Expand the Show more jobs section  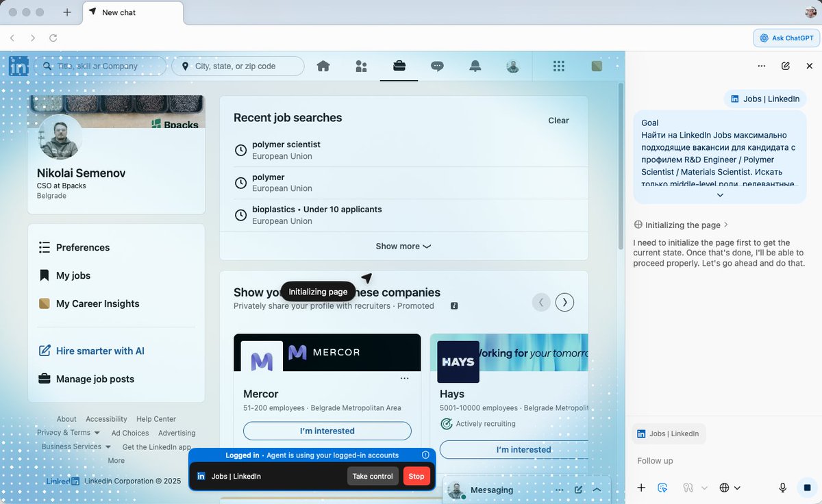click(x=403, y=246)
